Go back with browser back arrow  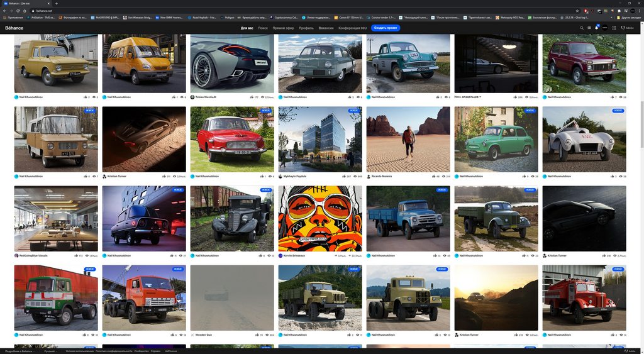pos(4,11)
